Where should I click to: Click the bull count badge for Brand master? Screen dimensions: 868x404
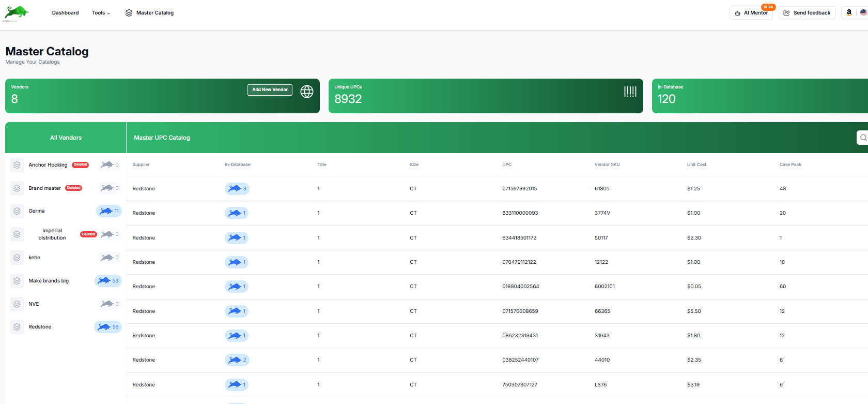click(110, 188)
